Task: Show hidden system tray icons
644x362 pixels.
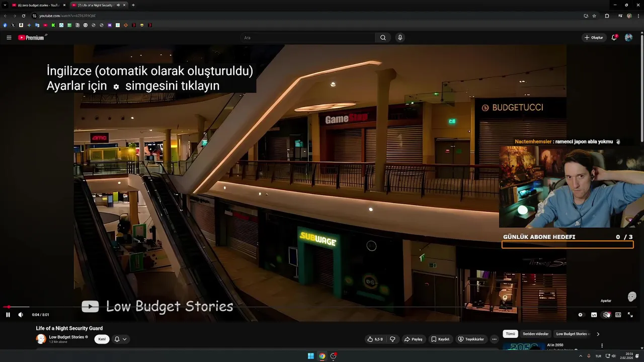Action: [581, 356]
